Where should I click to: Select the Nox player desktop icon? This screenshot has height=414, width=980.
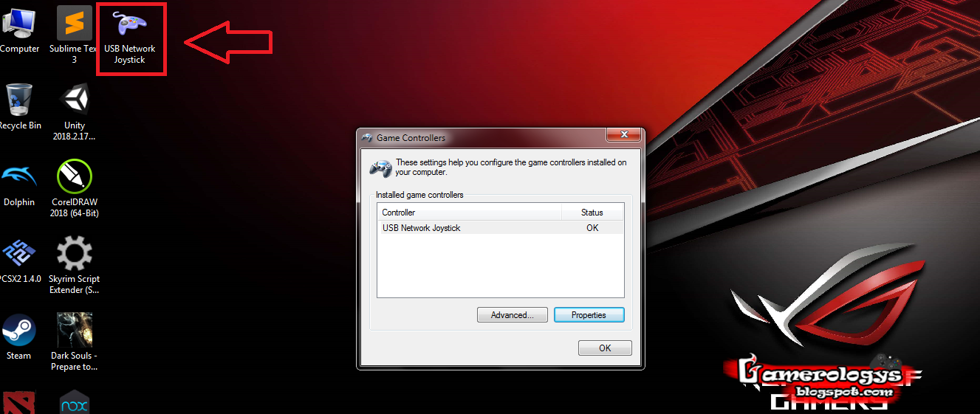pyautogui.click(x=75, y=402)
